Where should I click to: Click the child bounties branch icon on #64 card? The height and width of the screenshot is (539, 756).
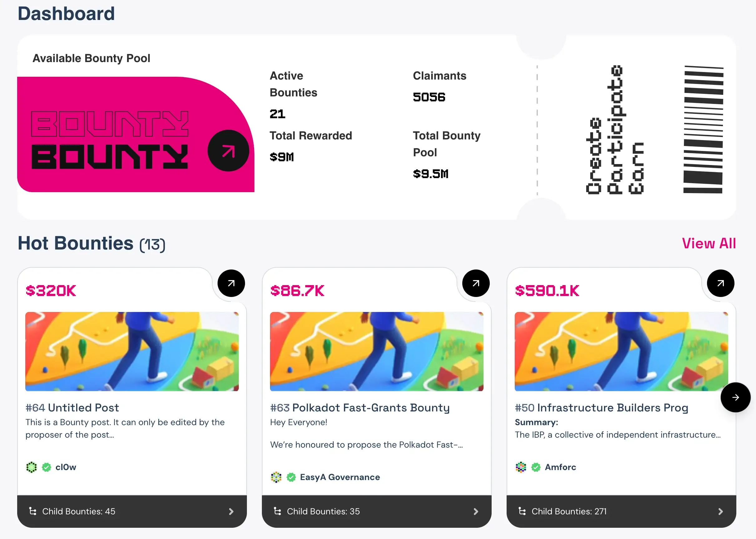coord(32,512)
